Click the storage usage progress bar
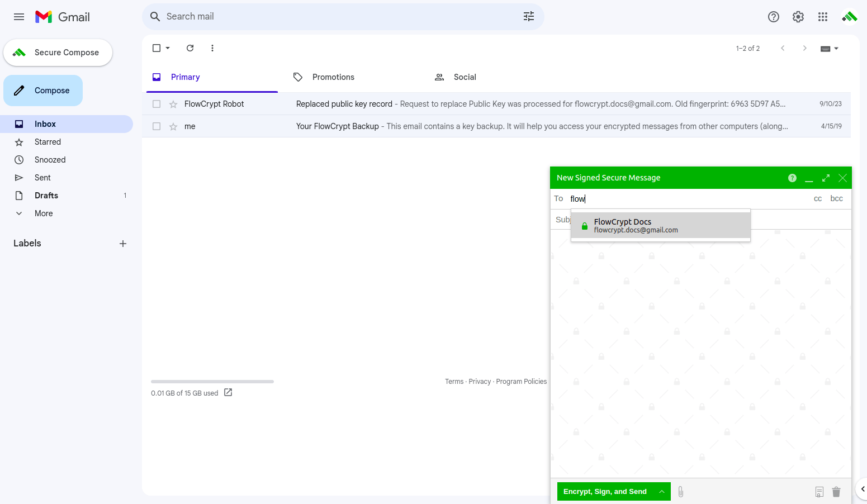The image size is (867, 504). (212, 382)
